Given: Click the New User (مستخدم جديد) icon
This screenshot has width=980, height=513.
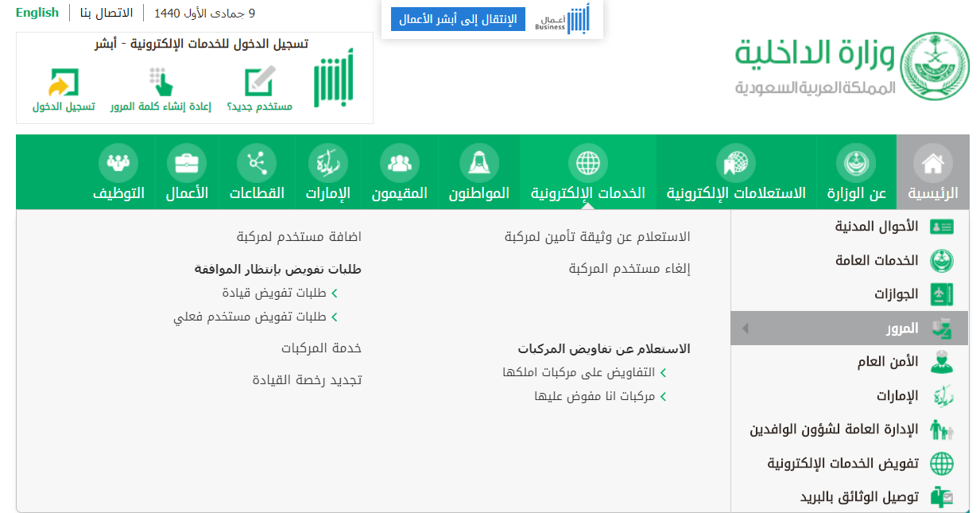Looking at the screenshot, I should [x=260, y=81].
